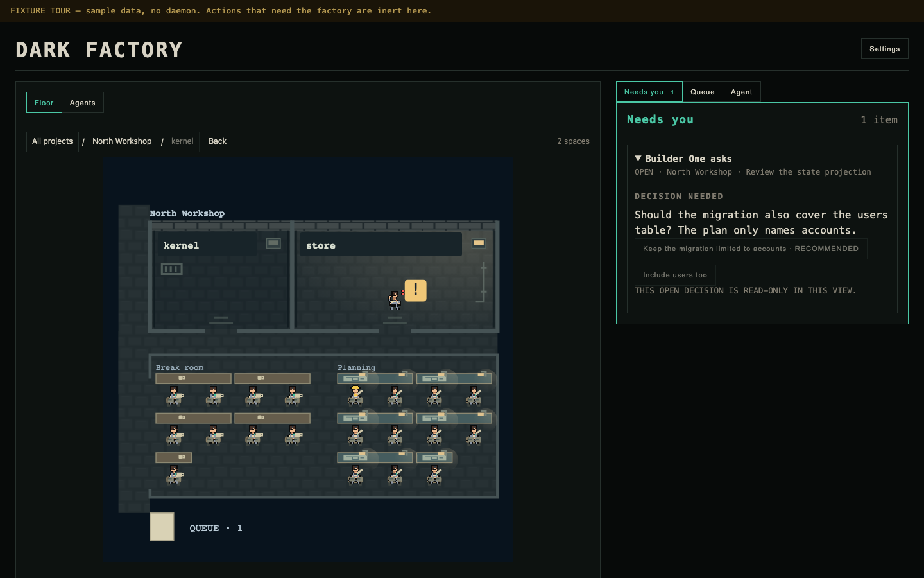Click the DARK FACTORY title
The width and height of the screenshot is (924, 578).
pyautogui.click(x=99, y=49)
